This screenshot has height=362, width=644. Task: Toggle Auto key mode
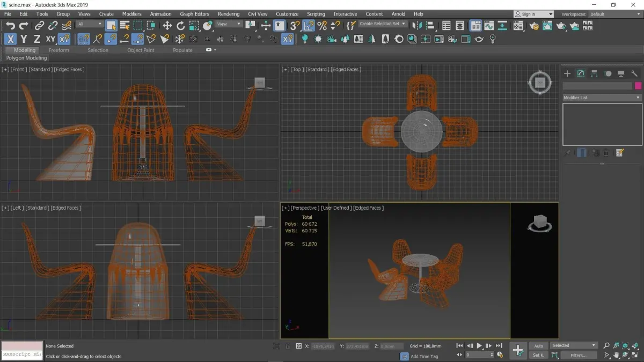coord(538,346)
